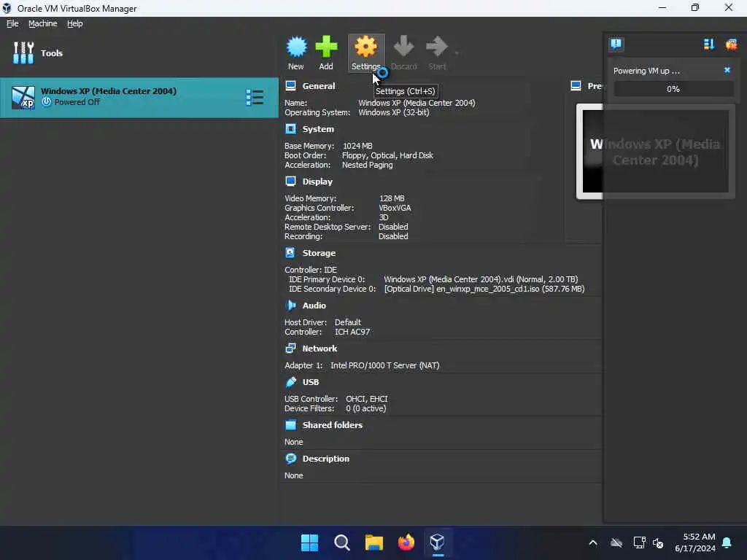Cancel the Powering VM up progress
747x560 pixels.
(727, 70)
